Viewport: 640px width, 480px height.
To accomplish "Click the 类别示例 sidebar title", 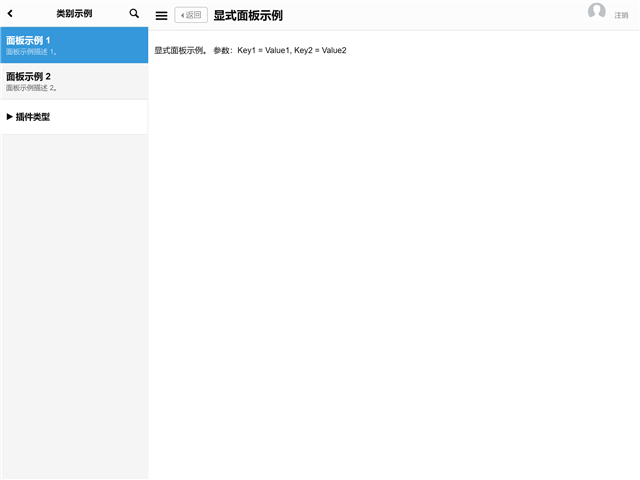I will pos(74,14).
